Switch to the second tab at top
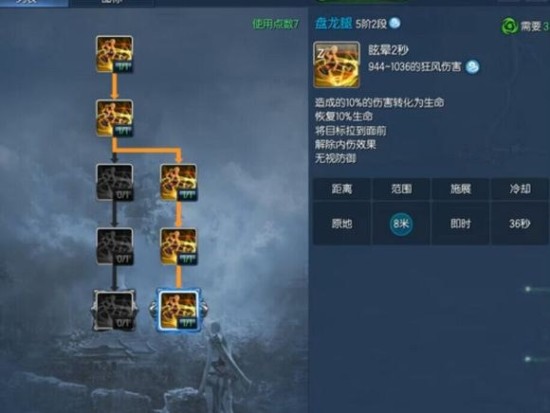The width and height of the screenshot is (550, 413). 112,3
